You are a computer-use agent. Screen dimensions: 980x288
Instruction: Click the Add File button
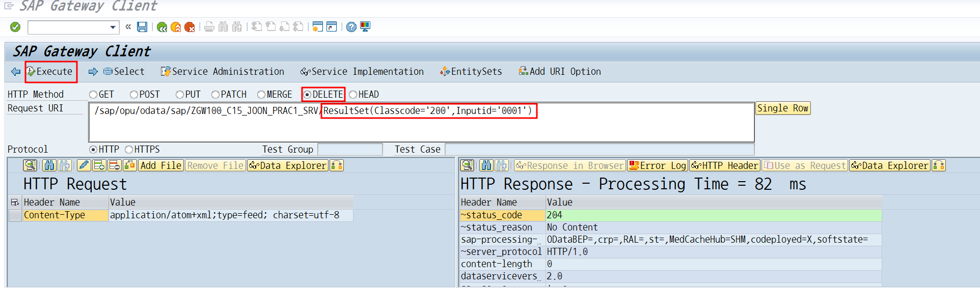(x=161, y=165)
